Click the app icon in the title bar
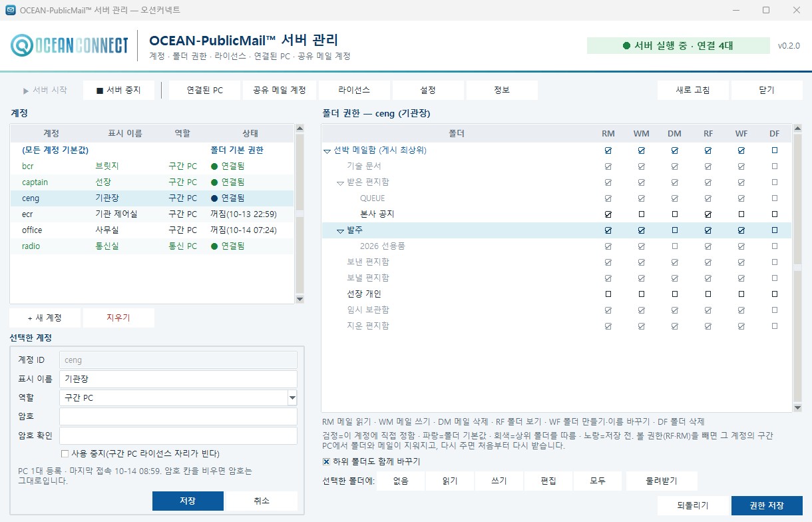The image size is (812, 522). pos(11,10)
